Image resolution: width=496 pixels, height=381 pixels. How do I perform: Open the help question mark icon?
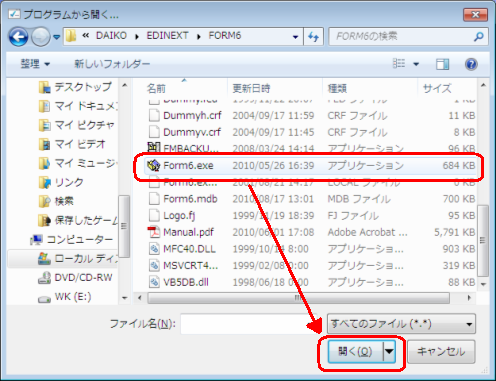(x=471, y=64)
